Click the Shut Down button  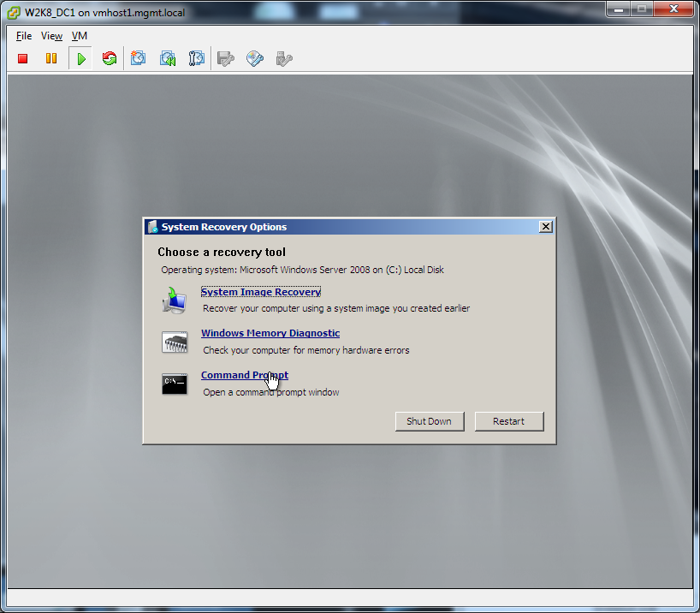coord(430,421)
